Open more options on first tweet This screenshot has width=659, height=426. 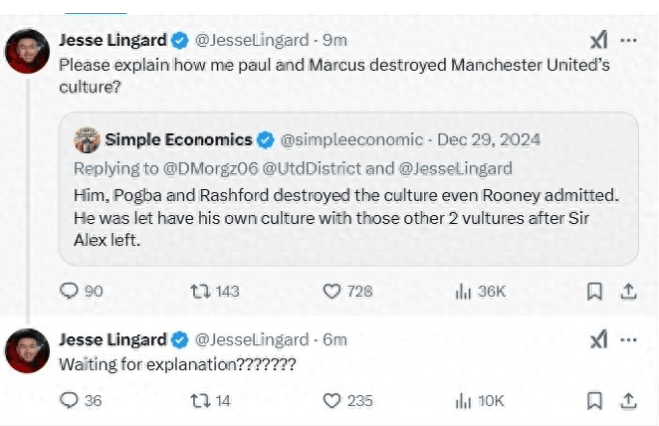point(628,40)
